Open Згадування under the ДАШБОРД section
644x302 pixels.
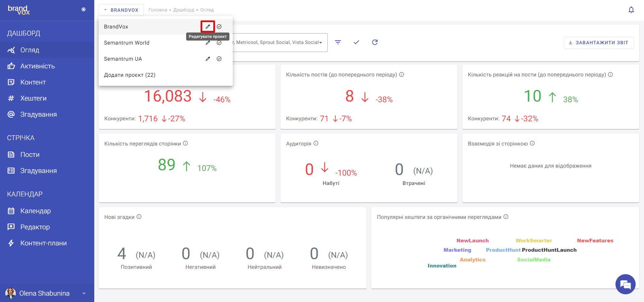(47, 114)
